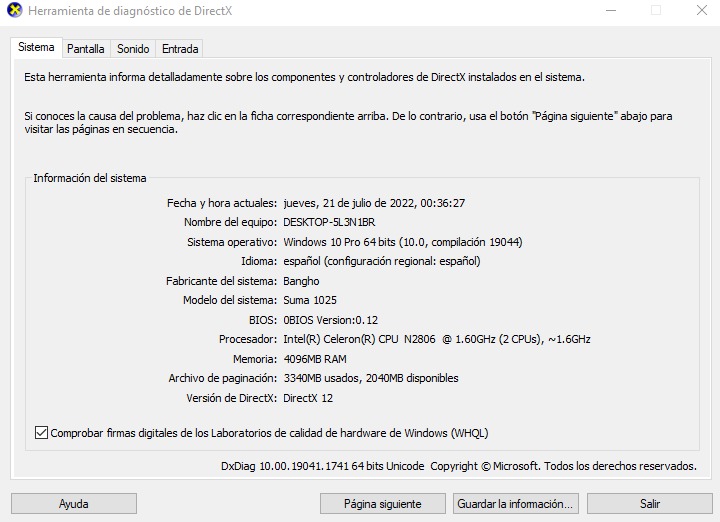Click the DirectX 12 version value
The height and width of the screenshot is (522, 720).
(x=308, y=398)
